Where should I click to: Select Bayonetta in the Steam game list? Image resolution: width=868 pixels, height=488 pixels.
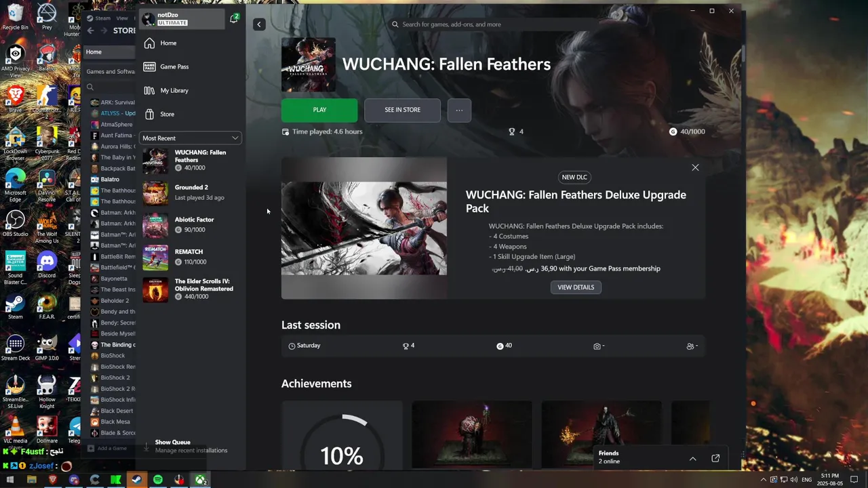point(113,279)
